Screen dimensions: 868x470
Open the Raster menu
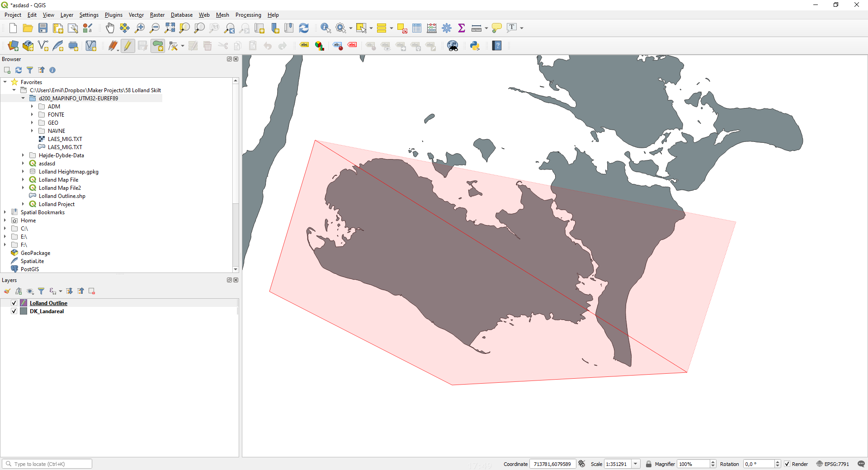coord(157,15)
